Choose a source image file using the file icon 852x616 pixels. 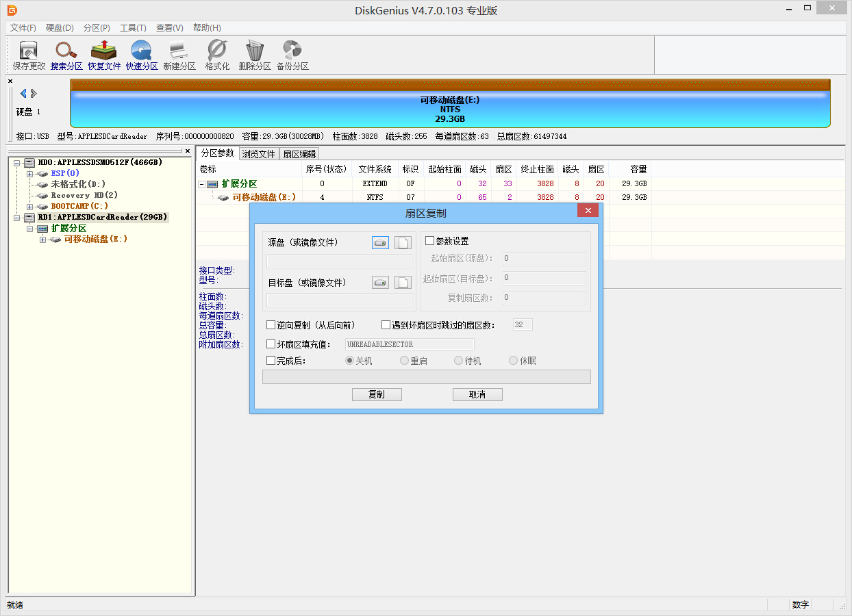click(x=403, y=242)
